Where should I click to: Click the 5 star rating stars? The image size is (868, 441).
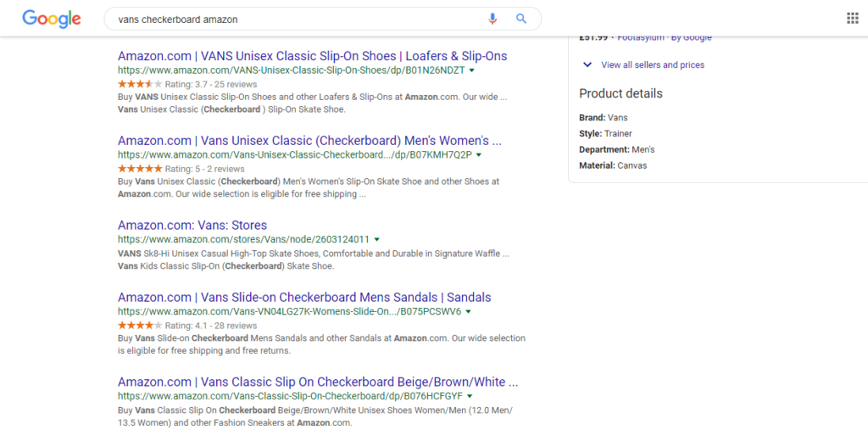140,169
